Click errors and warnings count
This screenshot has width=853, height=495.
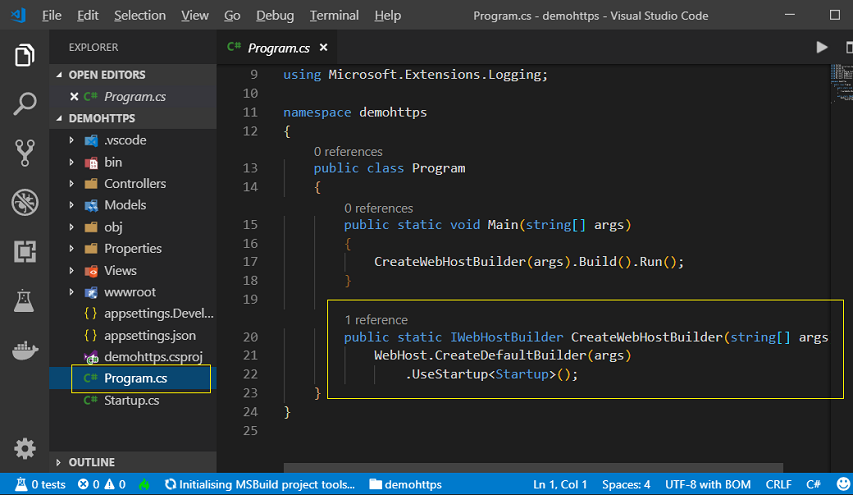coord(102,484)
